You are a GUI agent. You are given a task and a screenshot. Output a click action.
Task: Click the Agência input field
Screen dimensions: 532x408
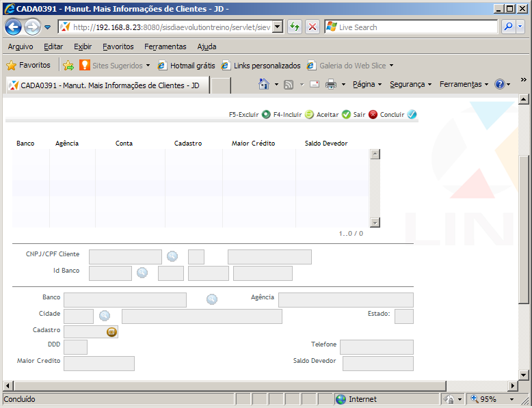tap(346, 300)
